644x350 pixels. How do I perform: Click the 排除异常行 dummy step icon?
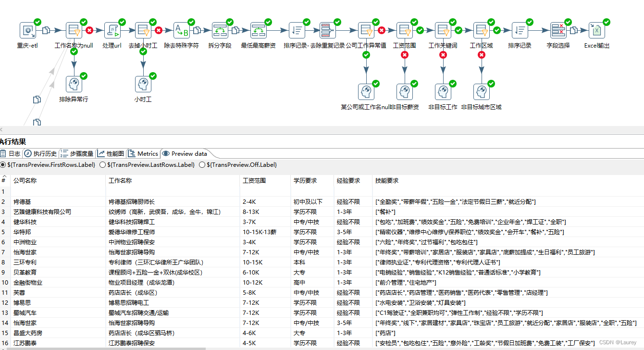tap(74, 83)
